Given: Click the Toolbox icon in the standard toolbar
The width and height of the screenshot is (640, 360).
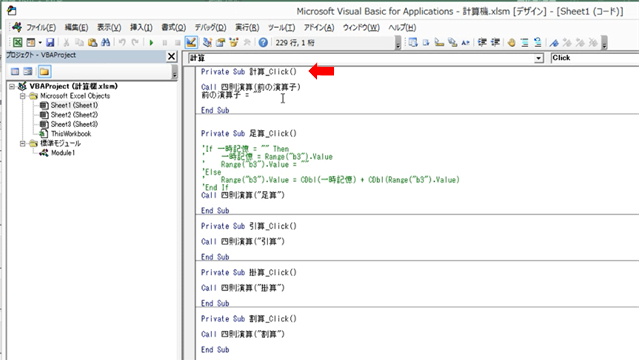Looking at the screenshot, I should point(247,42).
